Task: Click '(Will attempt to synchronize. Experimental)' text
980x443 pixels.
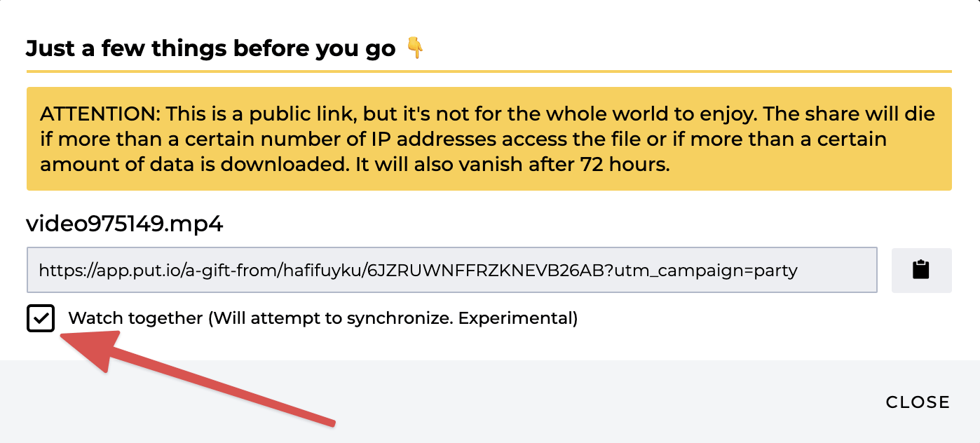Action: tap(393, 318)
